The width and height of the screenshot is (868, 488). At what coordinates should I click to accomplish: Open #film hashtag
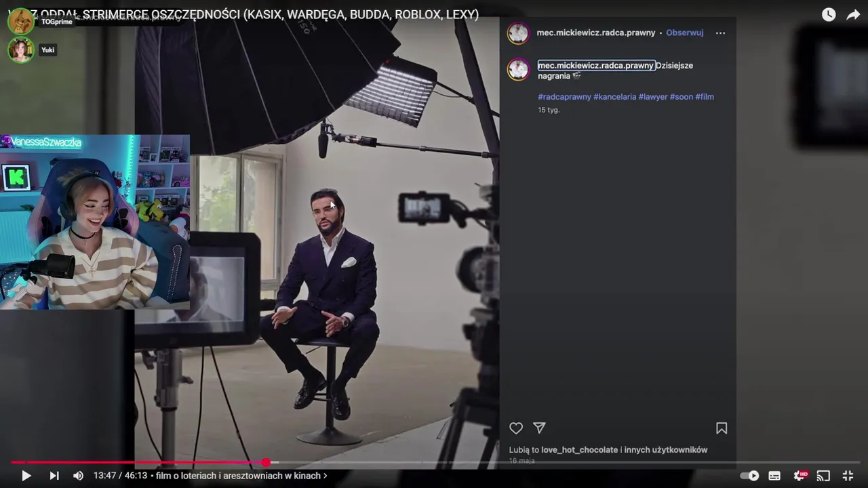click(x=705, y=97)
